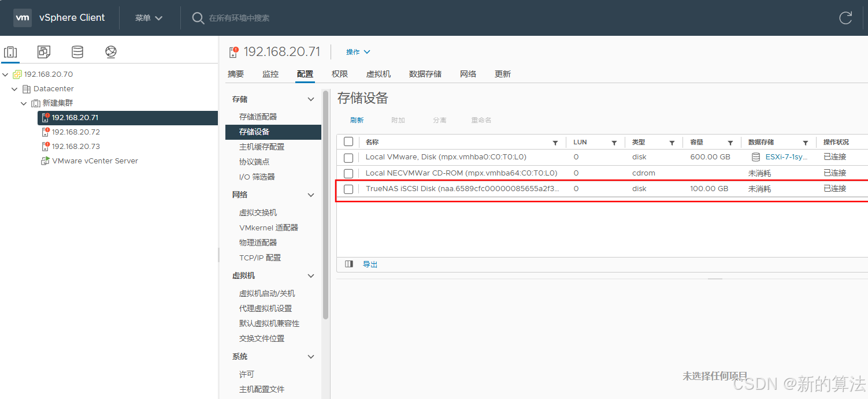Click the vm logo icon
This screenshot has width=868, height=399.
pyautogui.click(x=23, y=18)
